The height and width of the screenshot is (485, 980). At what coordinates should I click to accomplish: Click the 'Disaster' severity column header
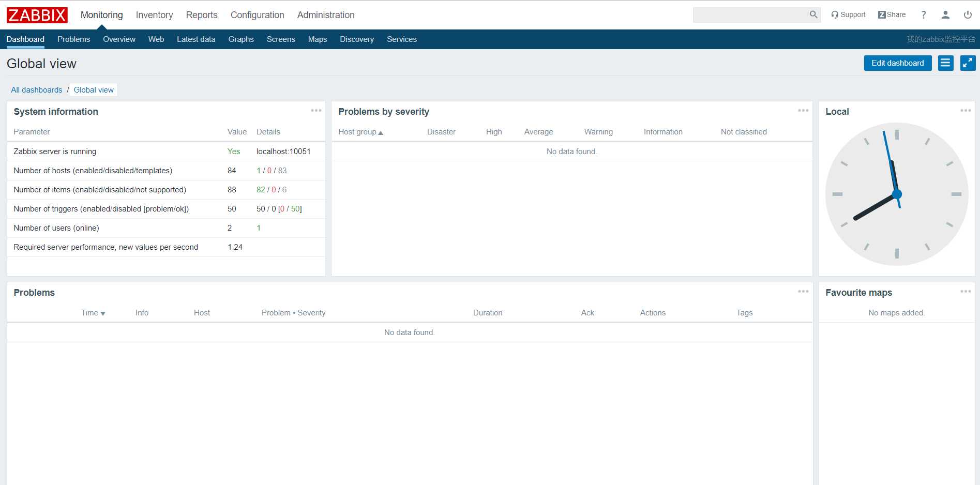(441, 132)
